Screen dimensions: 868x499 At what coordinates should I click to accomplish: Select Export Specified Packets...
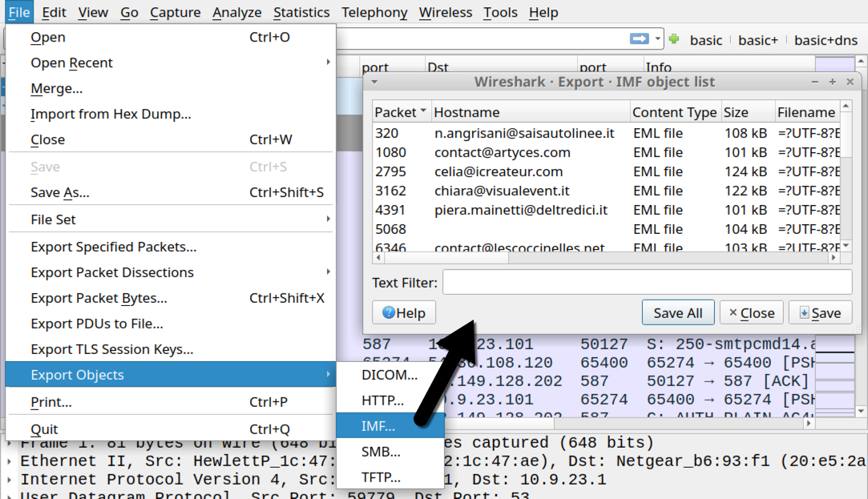tap(171, 247)
